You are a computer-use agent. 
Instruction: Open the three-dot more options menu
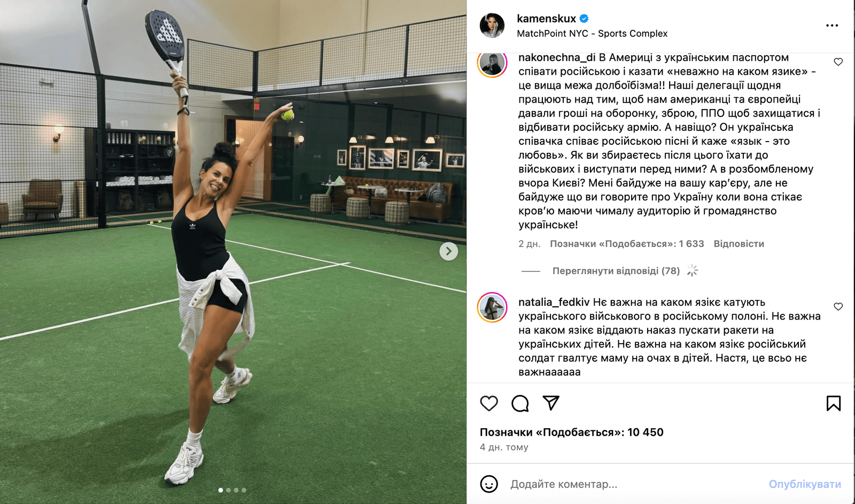[x=832, y=26]
